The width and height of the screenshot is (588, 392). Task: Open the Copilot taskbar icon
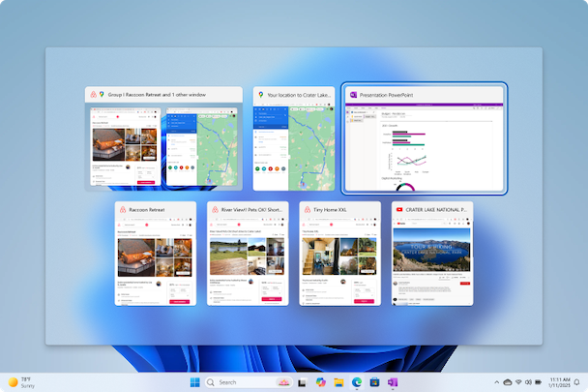pyautogui.click(x=321, y=382)
